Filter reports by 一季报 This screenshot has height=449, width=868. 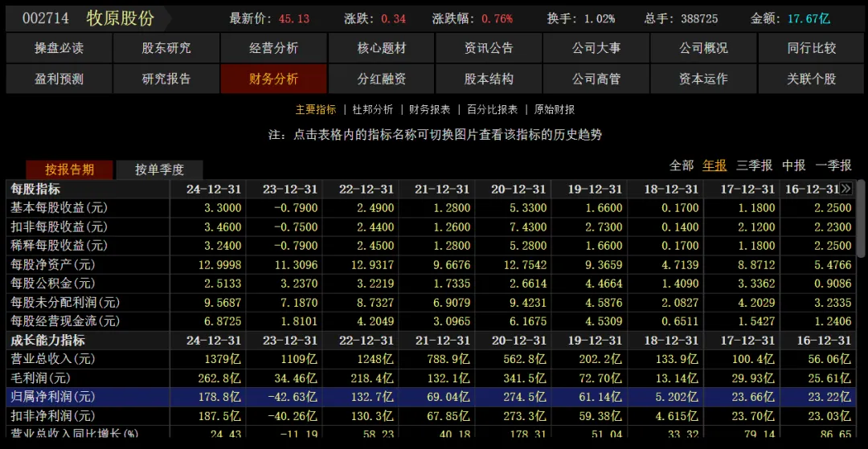click(x=833, y=165)
